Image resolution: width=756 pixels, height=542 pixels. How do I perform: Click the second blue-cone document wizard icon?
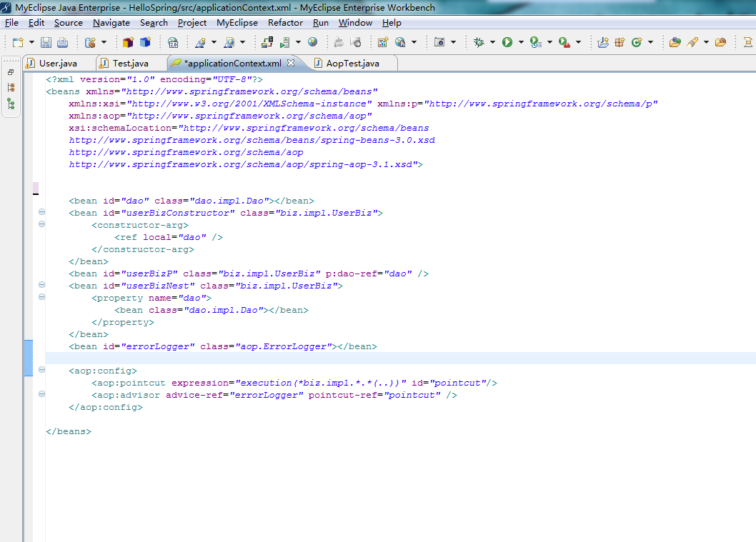tap(229, 42)
